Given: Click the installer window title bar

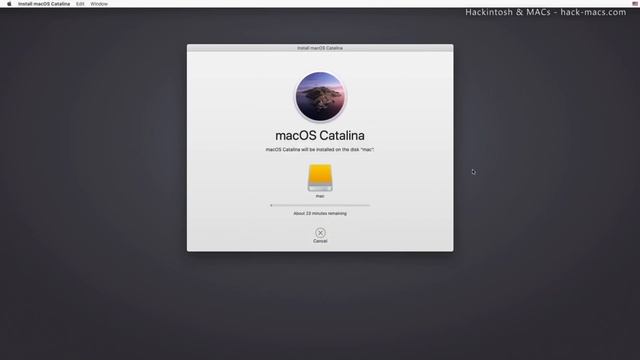Looking at the screenshot, I should (320, 48).
